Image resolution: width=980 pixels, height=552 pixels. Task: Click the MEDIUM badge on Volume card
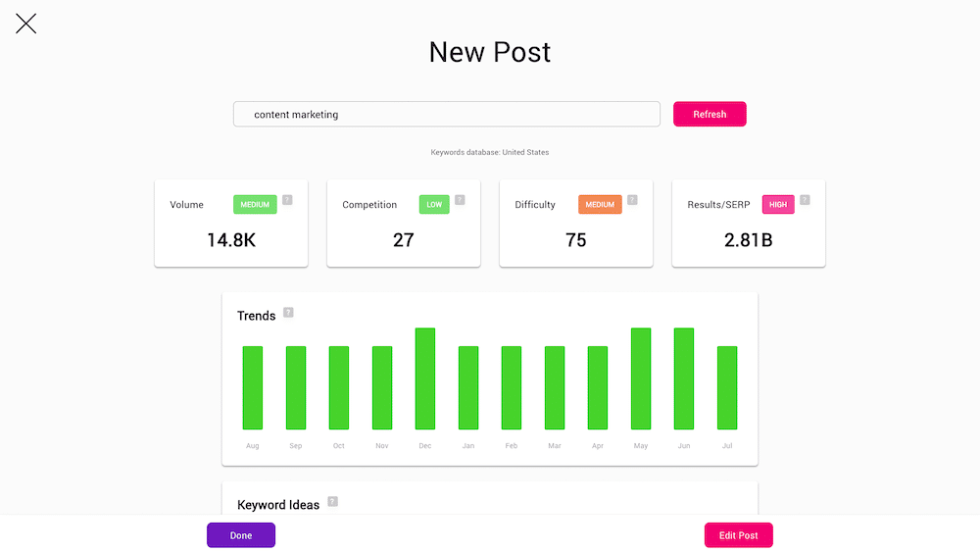(255, 204)
